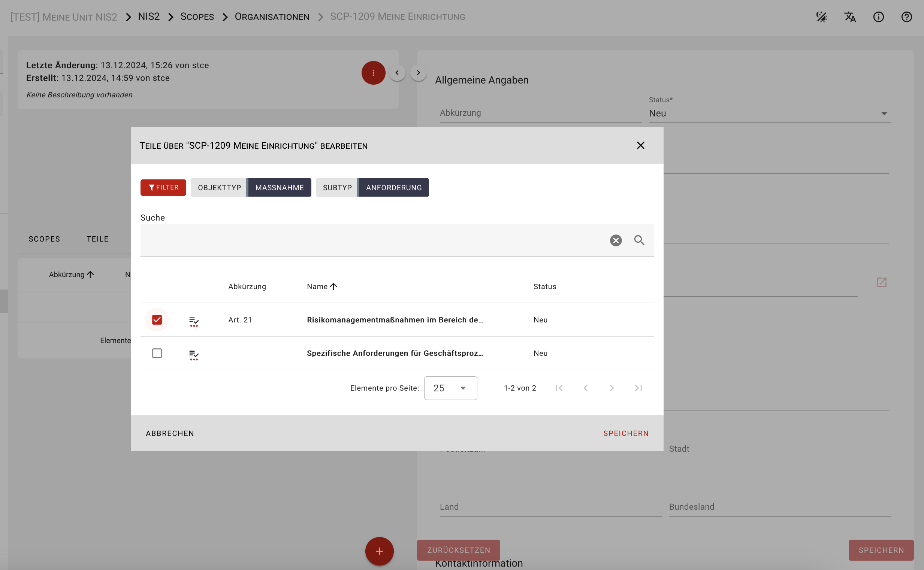The height and width of the screenshot is (570, 924).
Task: Click the language translation icon
Action: pyautogui.click(x=850, y=17)
